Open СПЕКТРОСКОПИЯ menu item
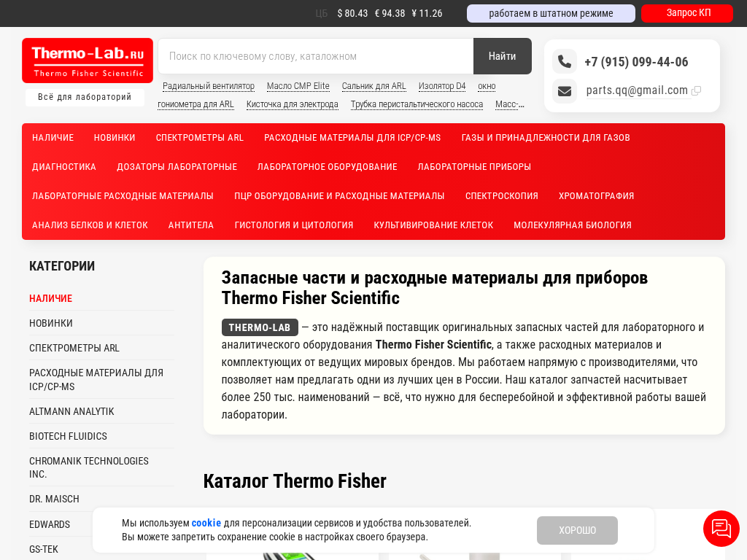Viewport: 747px width, 560px height. coord(502,195)
